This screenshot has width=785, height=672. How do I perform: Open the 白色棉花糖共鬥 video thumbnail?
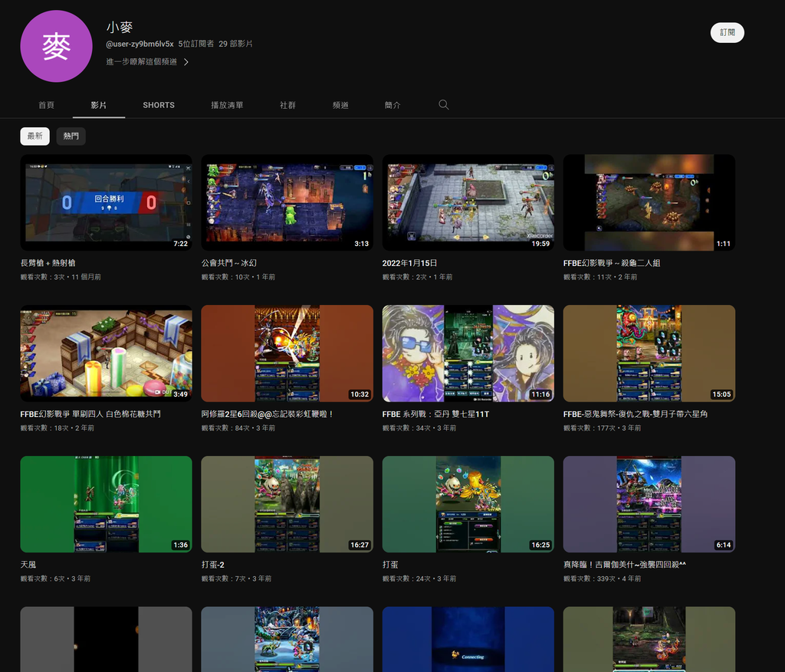click(x=106, y=353)
